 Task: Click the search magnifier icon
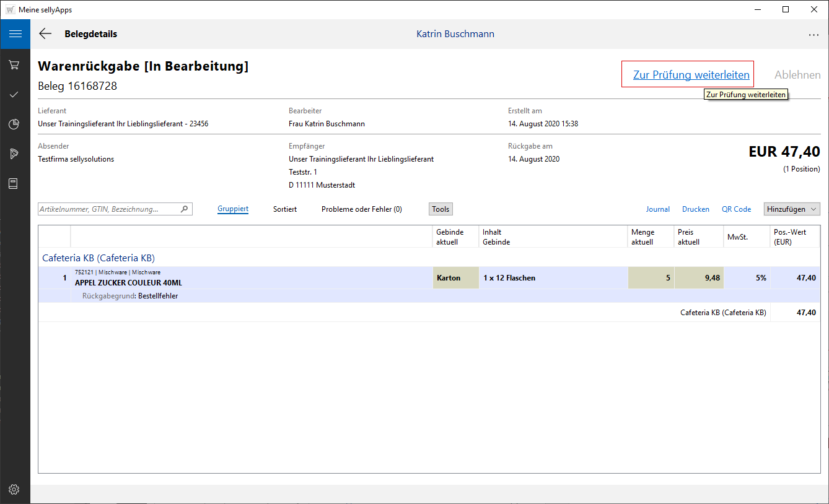[x=184, y=209]
